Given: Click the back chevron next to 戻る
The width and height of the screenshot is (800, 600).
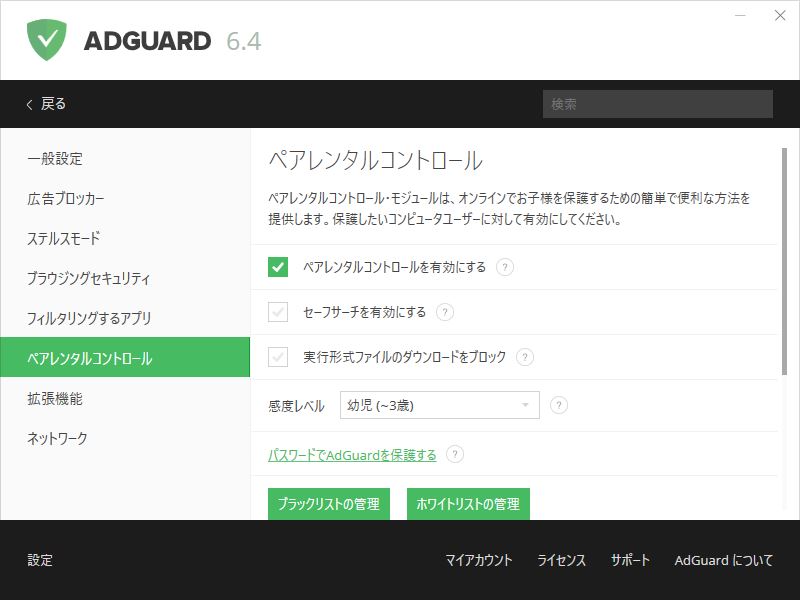Looking at the screenshot, I should click(x=30, y=105).
